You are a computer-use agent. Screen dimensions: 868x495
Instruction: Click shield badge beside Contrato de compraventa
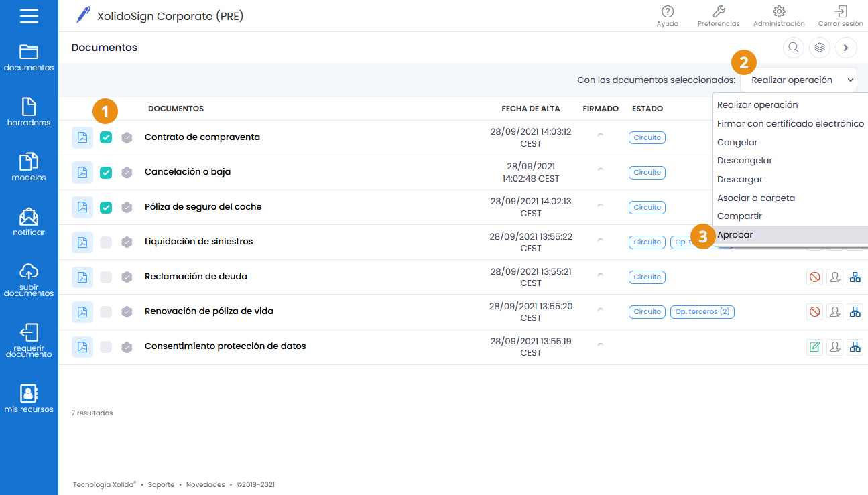tap(127, 137)
